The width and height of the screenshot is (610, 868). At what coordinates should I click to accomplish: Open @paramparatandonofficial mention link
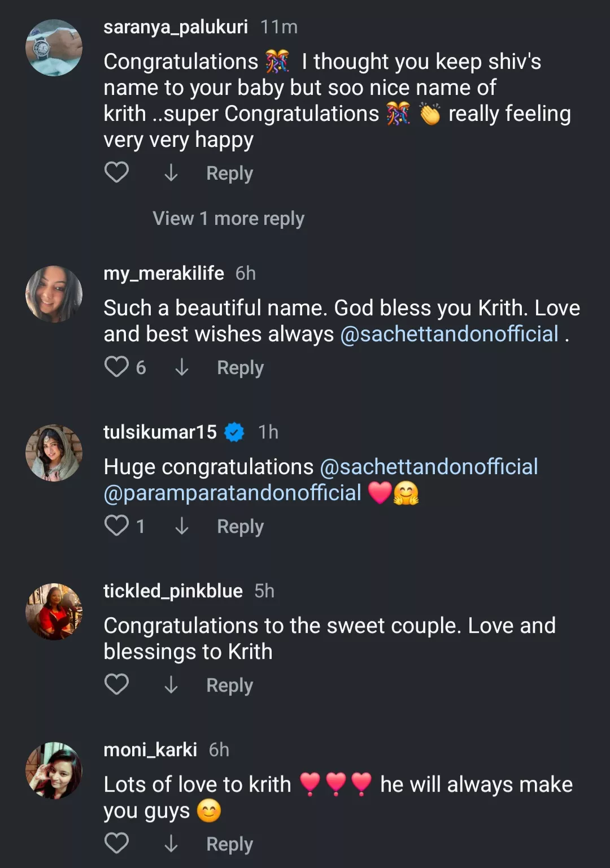pos(233,493)
